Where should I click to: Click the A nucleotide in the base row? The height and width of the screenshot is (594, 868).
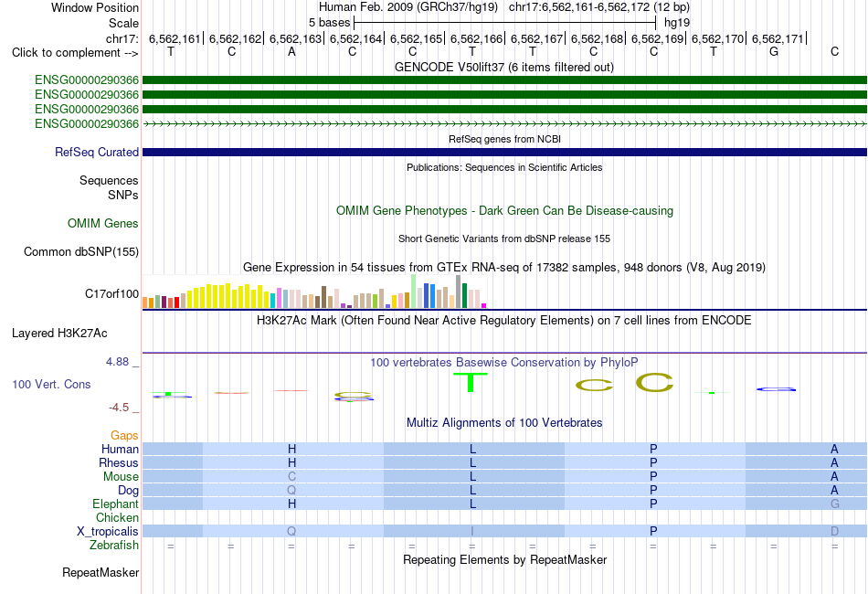[x=291, y=52]
